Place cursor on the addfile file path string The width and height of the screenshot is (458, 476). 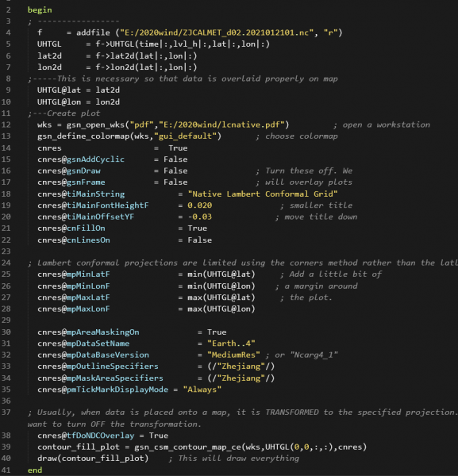point(217,33)
